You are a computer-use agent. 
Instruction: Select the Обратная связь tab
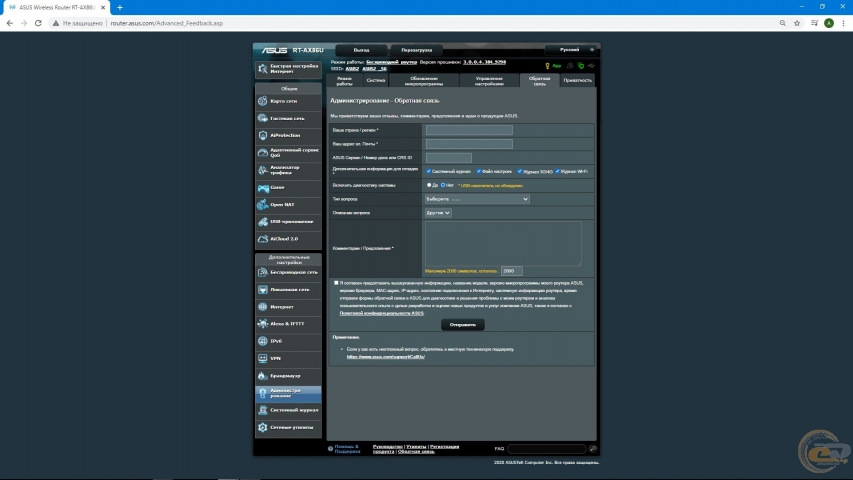[x=539, y=81]
